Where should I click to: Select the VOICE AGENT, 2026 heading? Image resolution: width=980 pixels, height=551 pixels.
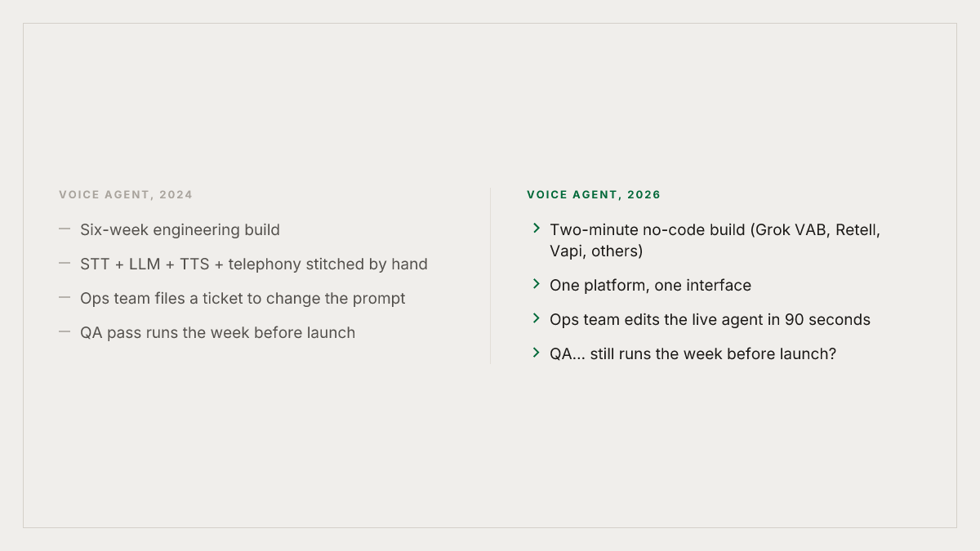[594, 195]
